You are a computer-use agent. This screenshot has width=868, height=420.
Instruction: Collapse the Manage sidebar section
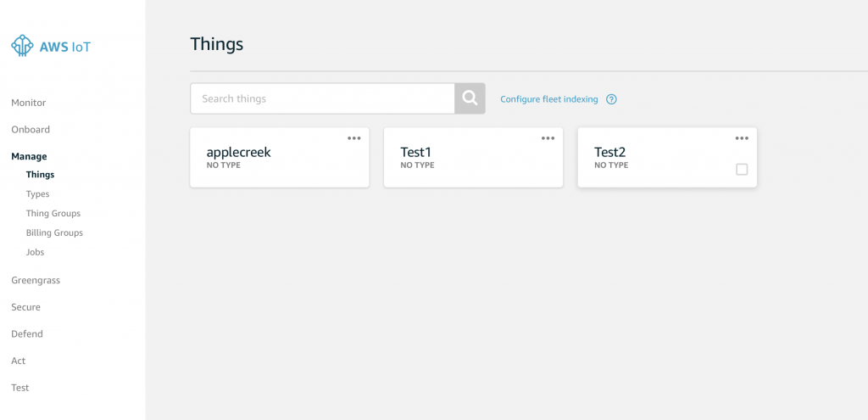[x=29, y=156]
